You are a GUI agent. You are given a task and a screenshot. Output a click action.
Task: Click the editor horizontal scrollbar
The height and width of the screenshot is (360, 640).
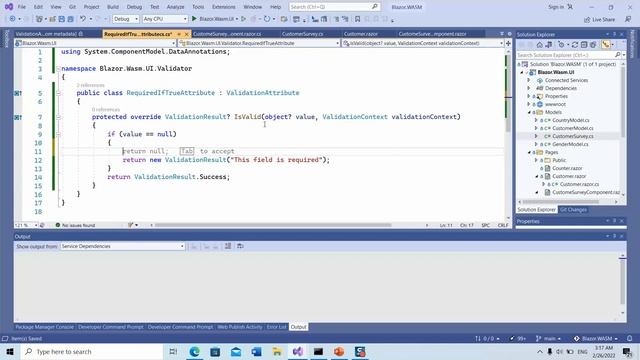click(x=273, y=225)
